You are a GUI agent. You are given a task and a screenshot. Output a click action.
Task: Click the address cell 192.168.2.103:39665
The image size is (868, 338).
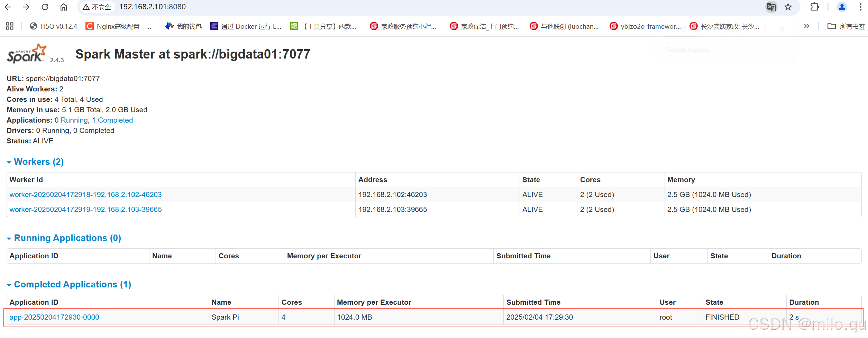[x=437, y=210]
